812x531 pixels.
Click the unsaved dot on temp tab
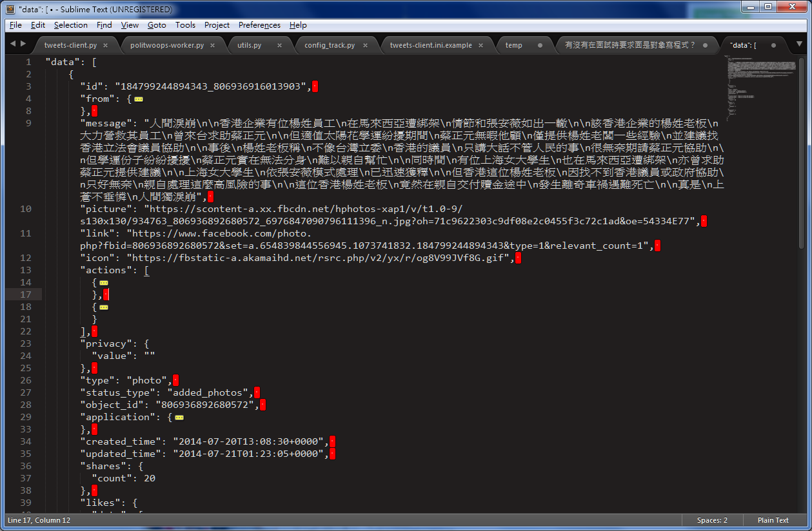click(x=539, y=46)
